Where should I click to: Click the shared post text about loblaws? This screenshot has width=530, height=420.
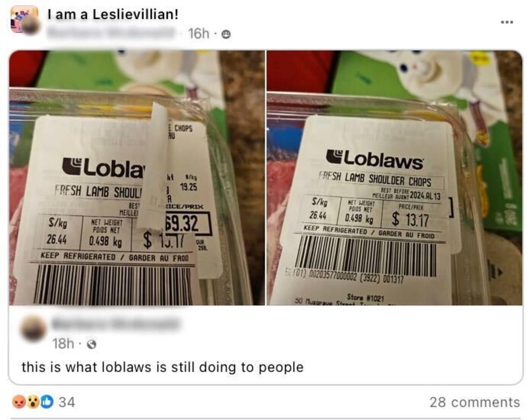tap(162, 367)
